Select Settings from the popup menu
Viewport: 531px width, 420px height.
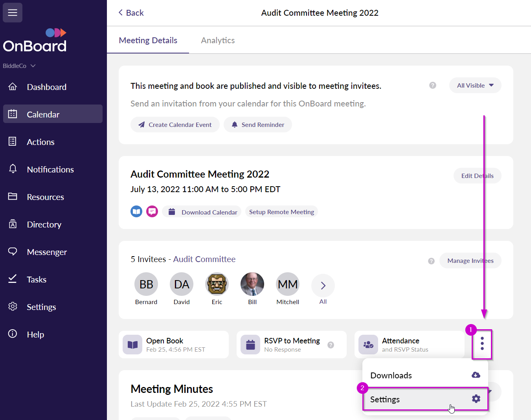(425, 399)
